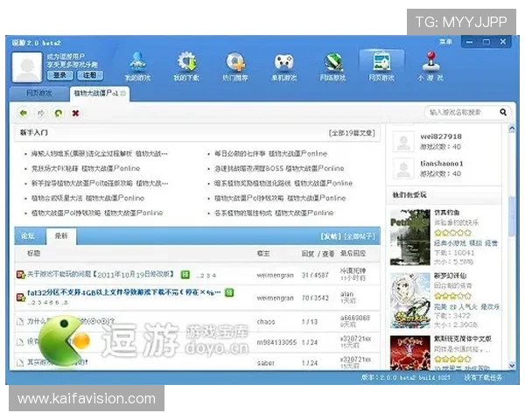525x420 pixels.
Task: Click the game title 仿真钓鱼
Action: (x=447, y=213)
